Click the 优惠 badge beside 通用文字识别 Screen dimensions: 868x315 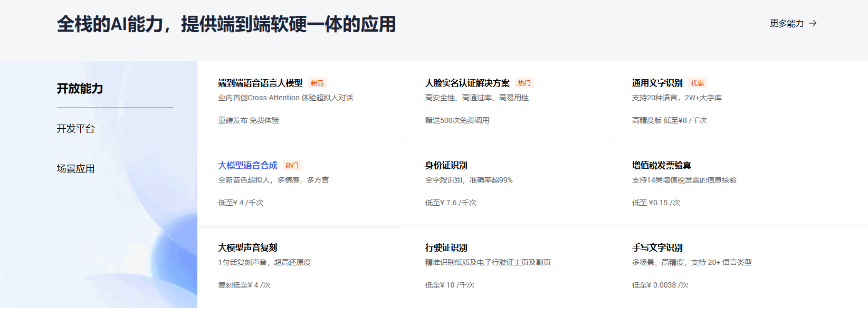[697, 83]
